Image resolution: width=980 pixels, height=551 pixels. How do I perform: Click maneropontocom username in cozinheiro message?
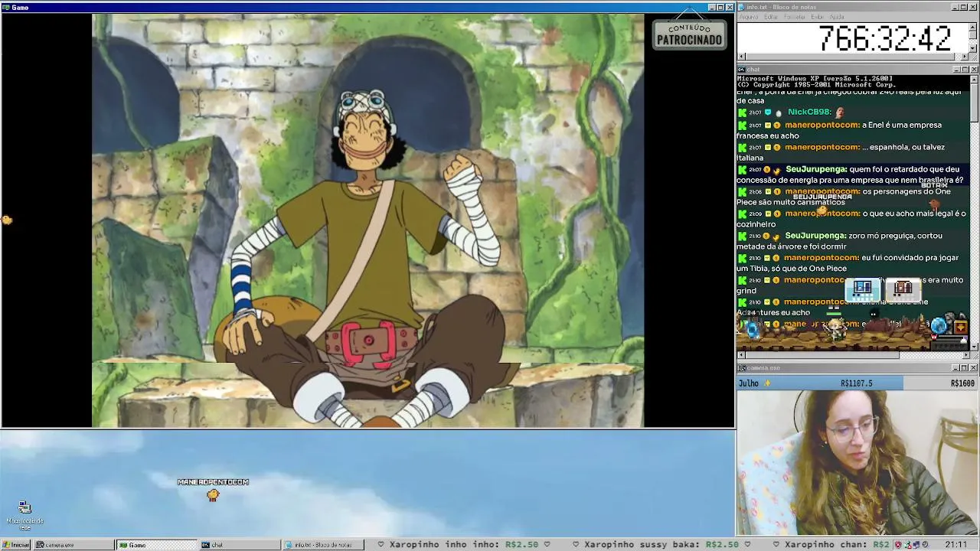pyautogui.click(x=822, y=214)
